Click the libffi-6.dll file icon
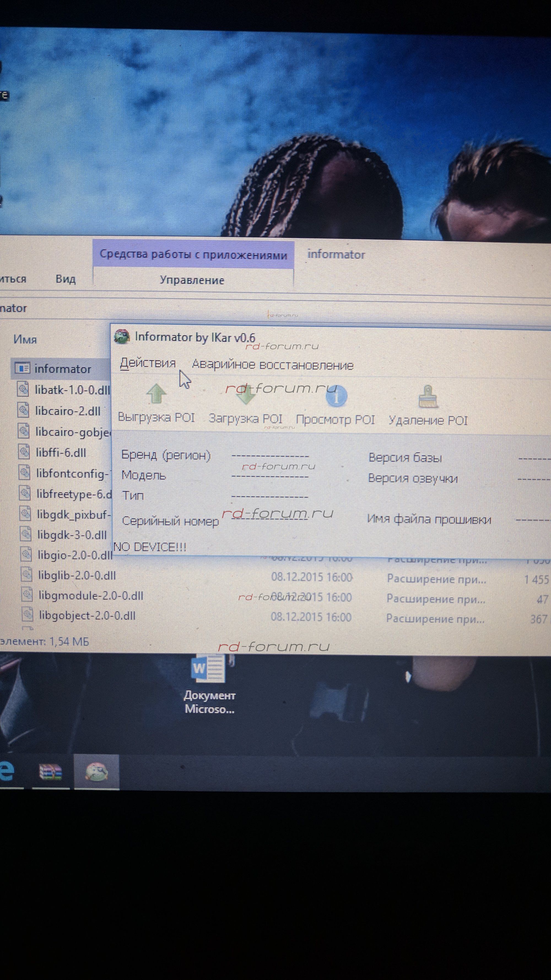 tap(24, 452)
